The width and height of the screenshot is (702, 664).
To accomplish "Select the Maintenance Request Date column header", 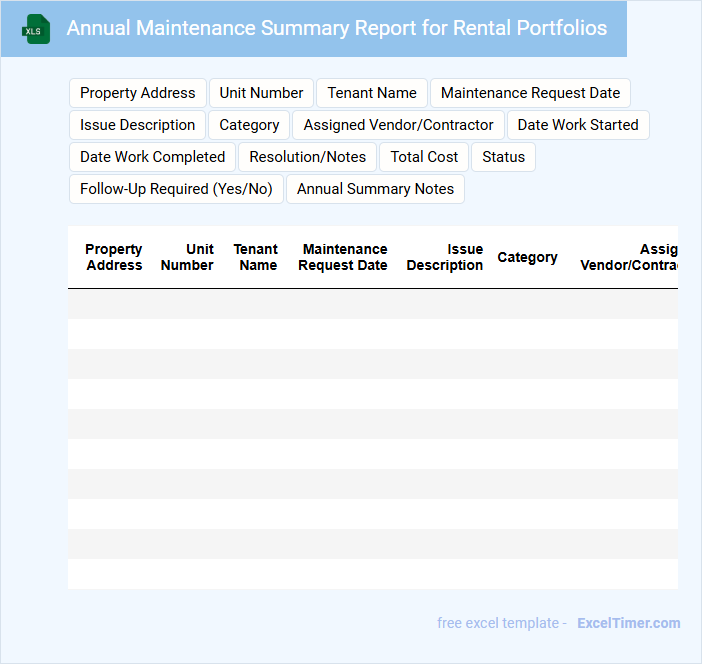I will (343, 257).
